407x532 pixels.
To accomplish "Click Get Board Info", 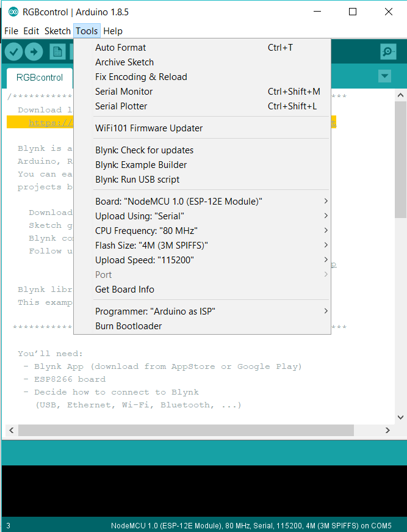I will click(x=202, y=289).
